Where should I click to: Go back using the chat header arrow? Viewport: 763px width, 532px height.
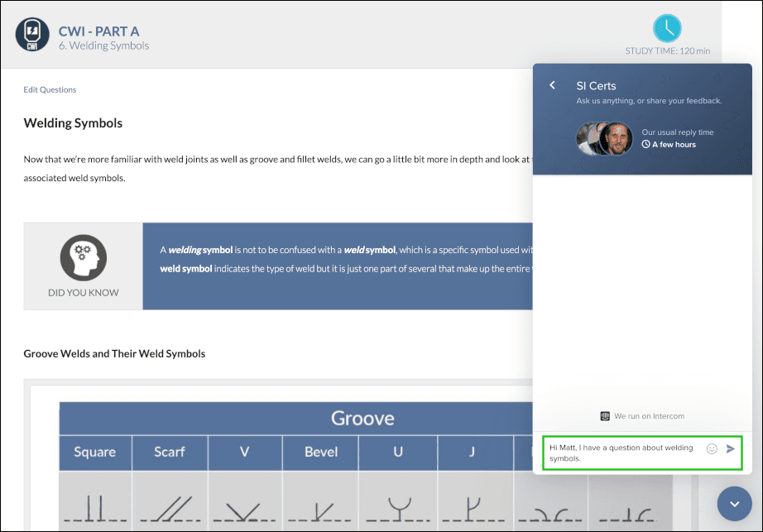[x=553, y=85]
